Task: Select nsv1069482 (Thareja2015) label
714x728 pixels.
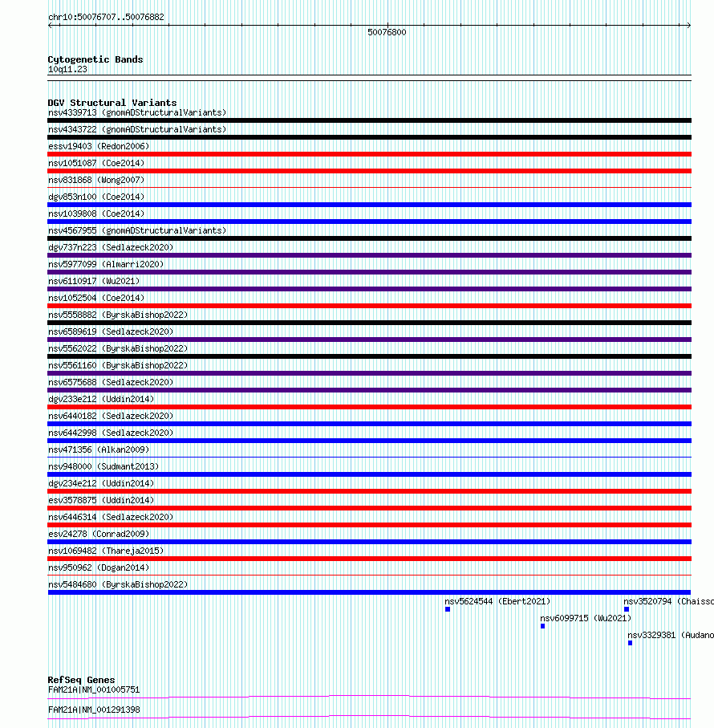Action: click(x=106, y=551)
